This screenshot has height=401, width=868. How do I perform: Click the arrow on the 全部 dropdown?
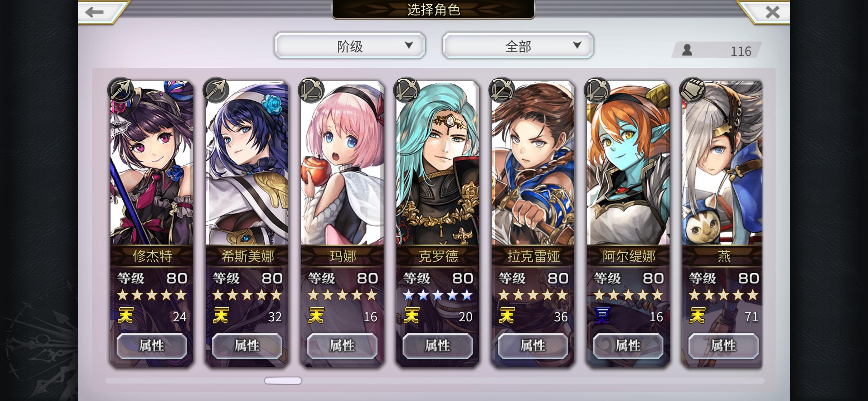click(577, 45)
